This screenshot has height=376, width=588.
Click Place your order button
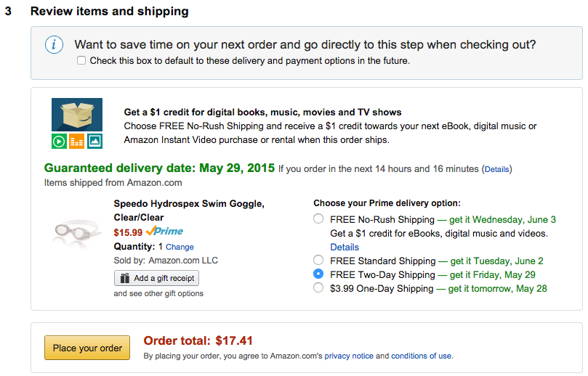[87, 348]
